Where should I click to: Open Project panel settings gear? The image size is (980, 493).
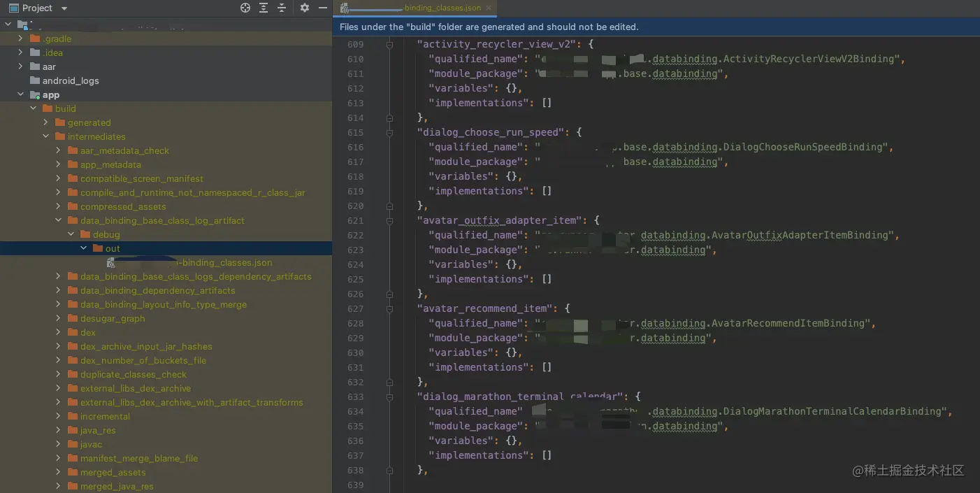305,8
